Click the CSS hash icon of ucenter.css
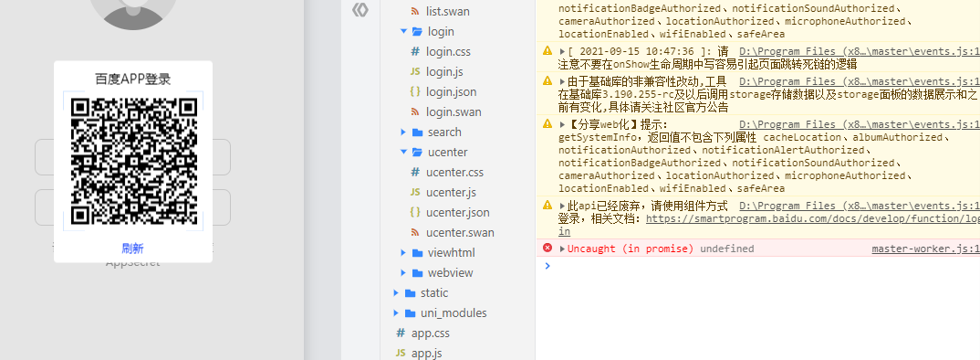 (x=415, y=172)
